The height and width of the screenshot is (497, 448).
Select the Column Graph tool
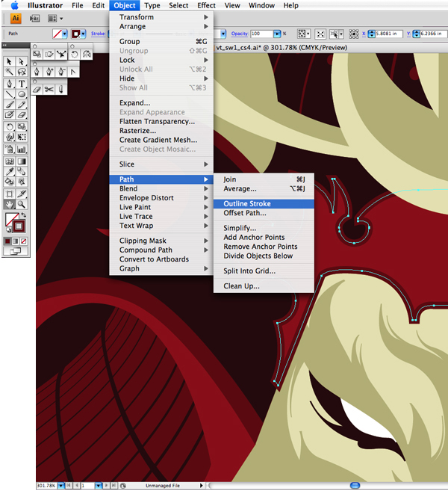pyautogui.click(x=21, y=149)
